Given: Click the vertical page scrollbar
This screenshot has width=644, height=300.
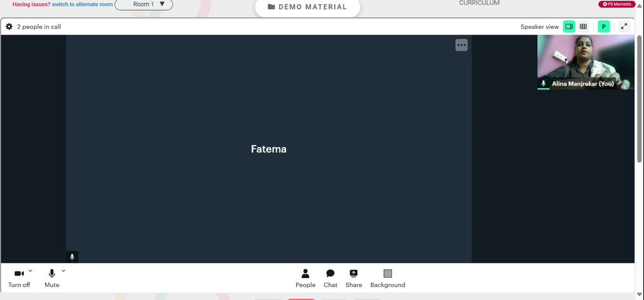Looking at the screenshot, I should (x=639, y=98).
